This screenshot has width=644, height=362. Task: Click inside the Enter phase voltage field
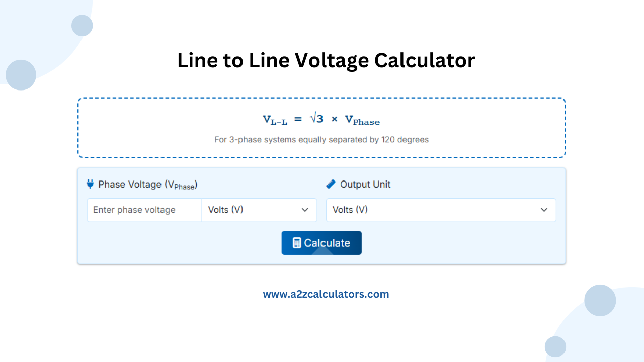coord(144,210)
